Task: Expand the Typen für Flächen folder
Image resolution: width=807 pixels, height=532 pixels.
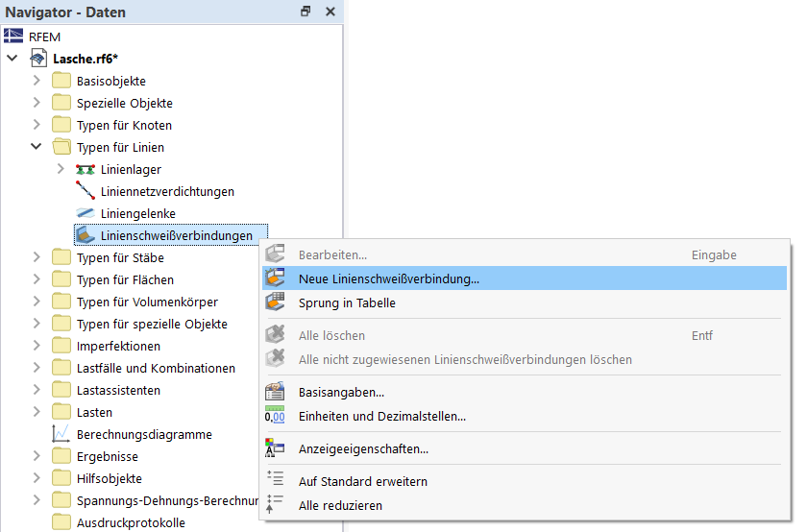Action: tap(37, 279)
